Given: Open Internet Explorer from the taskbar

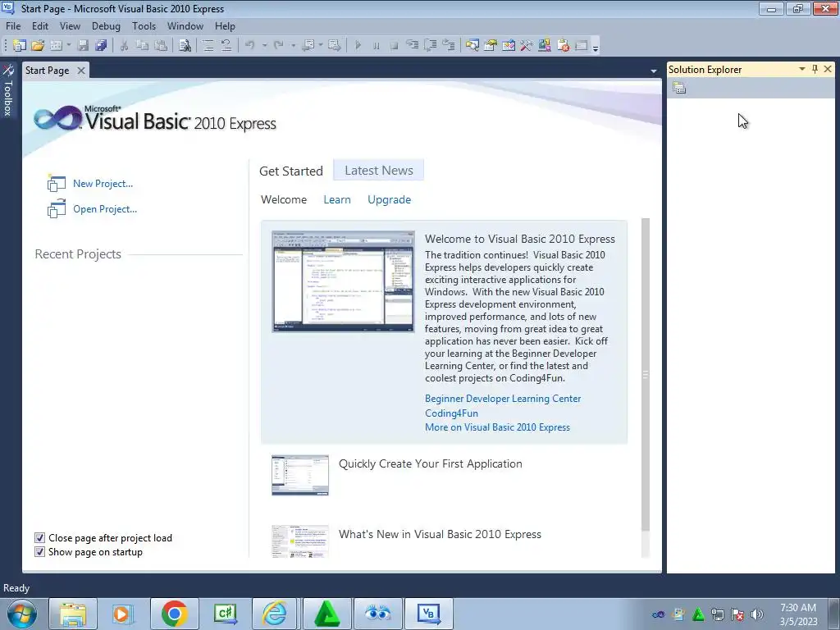Looking at the screenshot, I should pos(275,614).
